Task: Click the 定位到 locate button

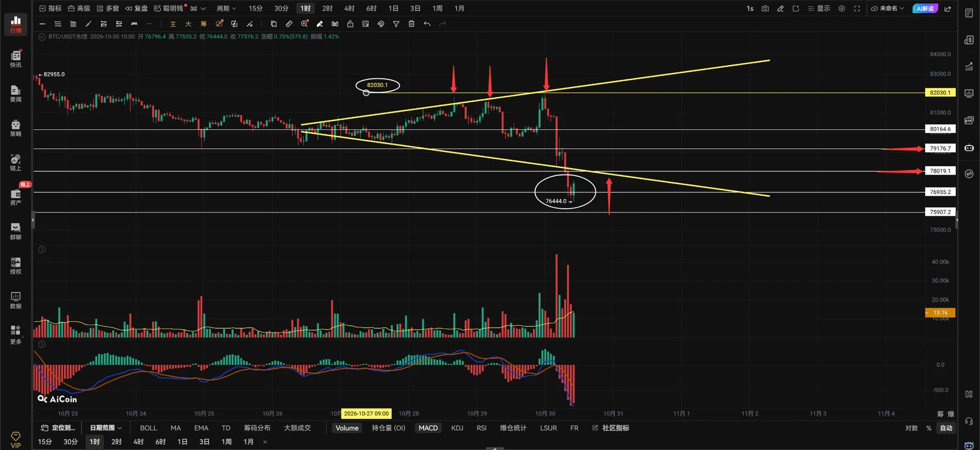Action: point(58,428)
